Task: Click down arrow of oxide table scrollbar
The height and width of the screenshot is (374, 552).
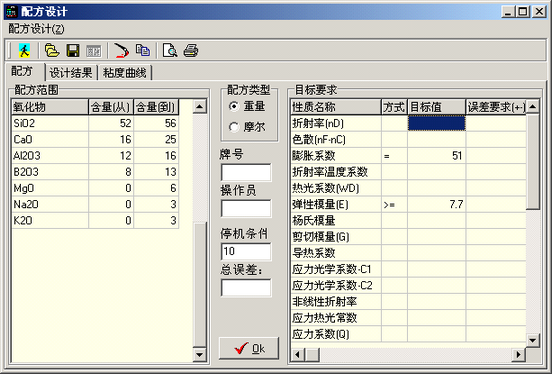Action: 200,354
